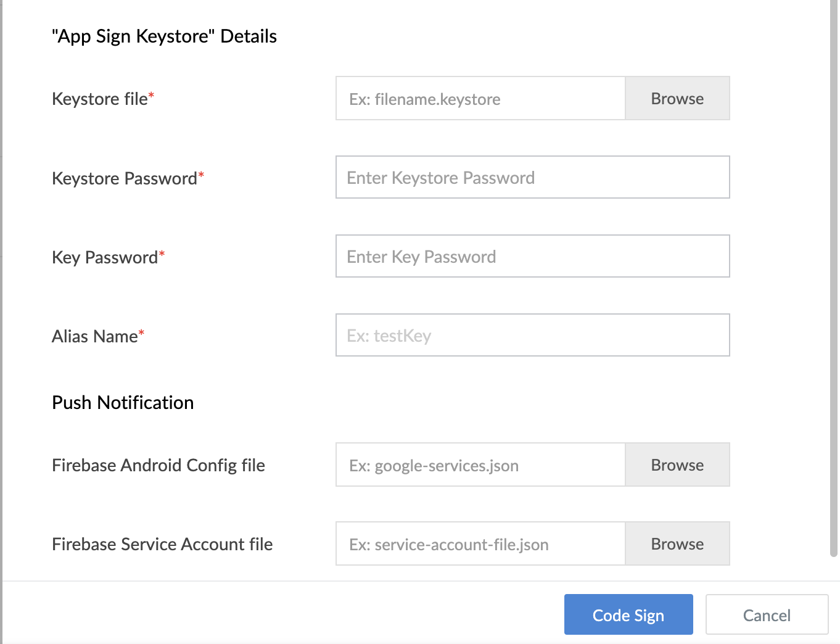Image resolution: width=840 pixels, height=644 pixels.
Task: Click the Push Notification heading
Action: coord(123,403)
